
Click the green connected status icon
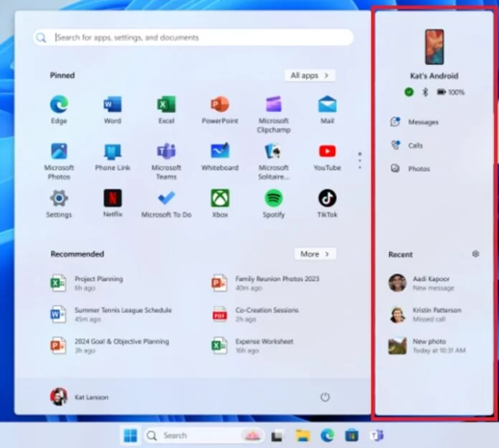pos(409,92)
